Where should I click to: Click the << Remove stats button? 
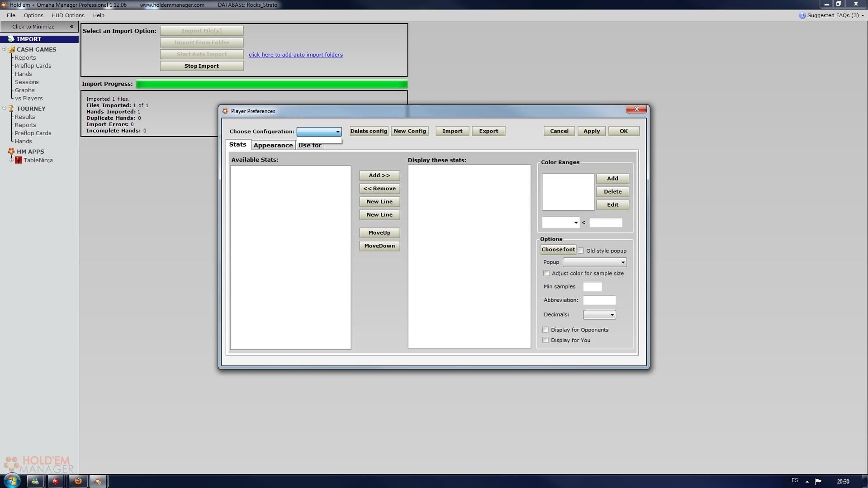(379, 189)
